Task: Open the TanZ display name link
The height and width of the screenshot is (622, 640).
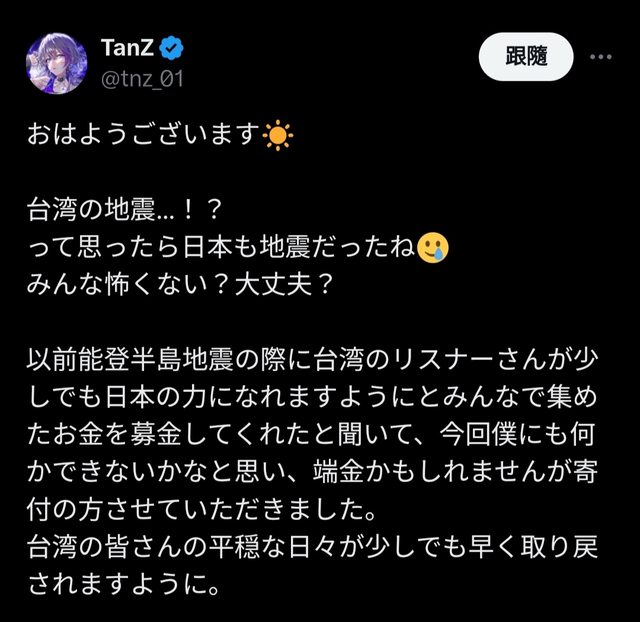Action: click(127, 48)
